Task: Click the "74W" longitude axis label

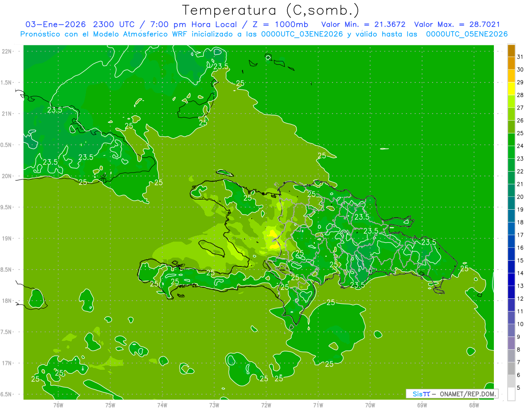Action: tap(162, 405)
